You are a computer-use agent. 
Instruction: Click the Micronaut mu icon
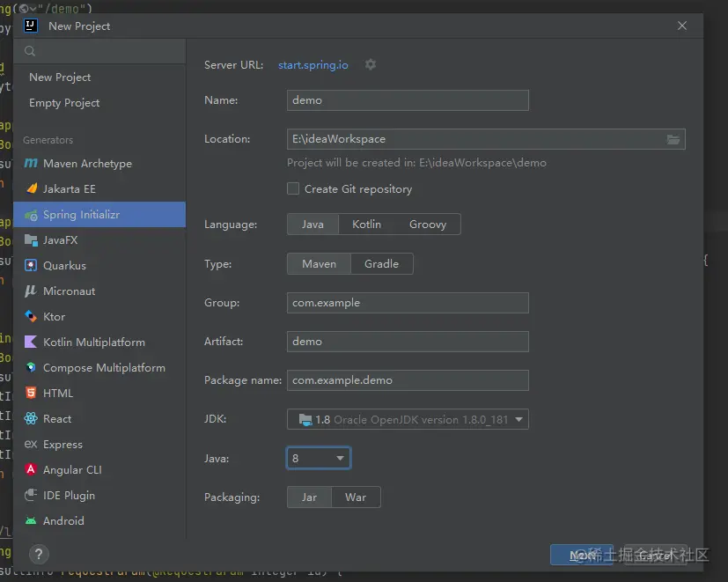tap(31, 291)
